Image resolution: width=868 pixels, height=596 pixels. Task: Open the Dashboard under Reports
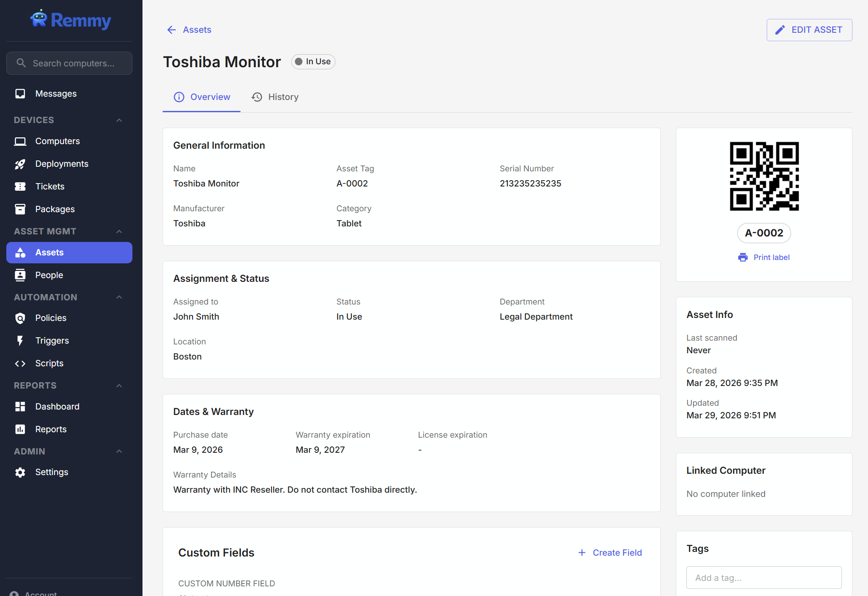[57, 406]
